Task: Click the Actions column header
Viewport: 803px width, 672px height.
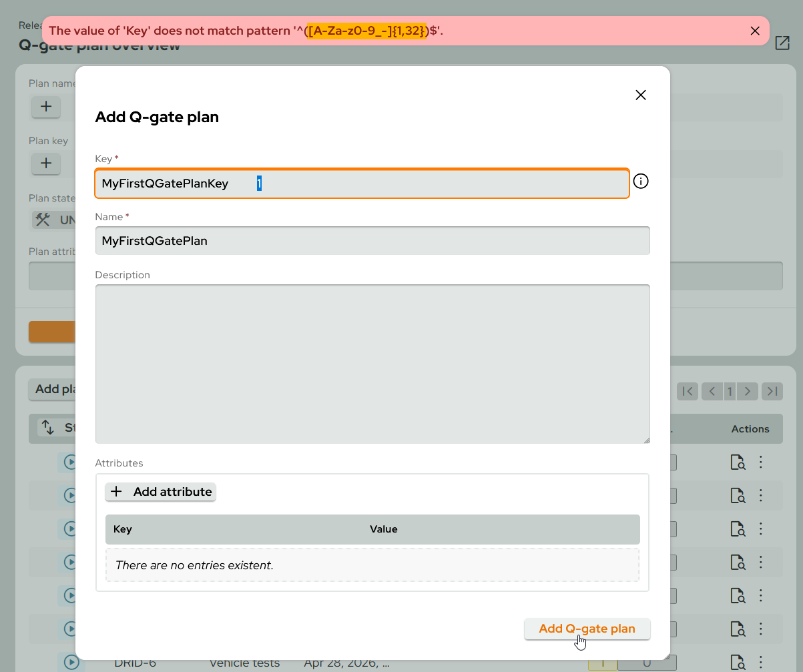Action: (750, 429)
